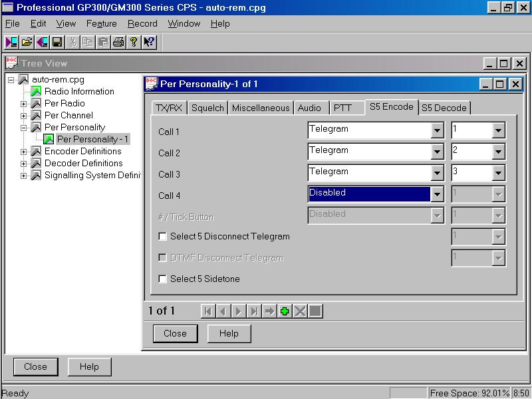Click Help in the Per Personality window
Viewport: 532px width, 399px height.
pyautogui.click(x=229, y=334)
